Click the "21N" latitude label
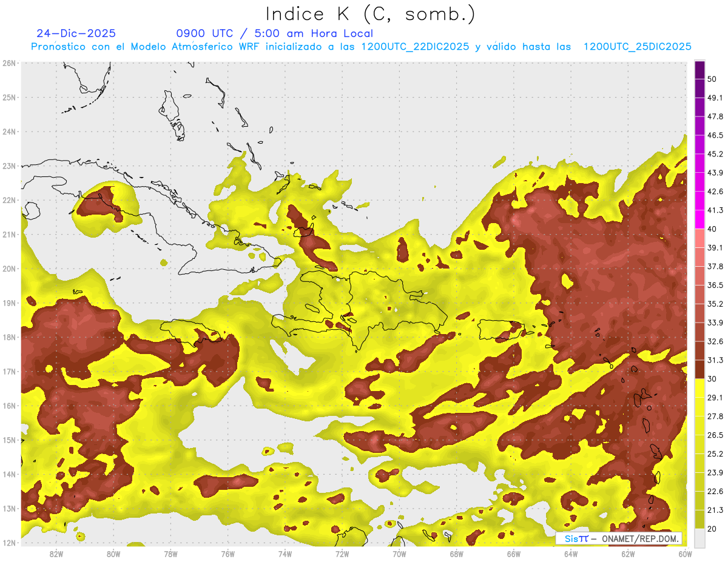 (x=9, y=234)
